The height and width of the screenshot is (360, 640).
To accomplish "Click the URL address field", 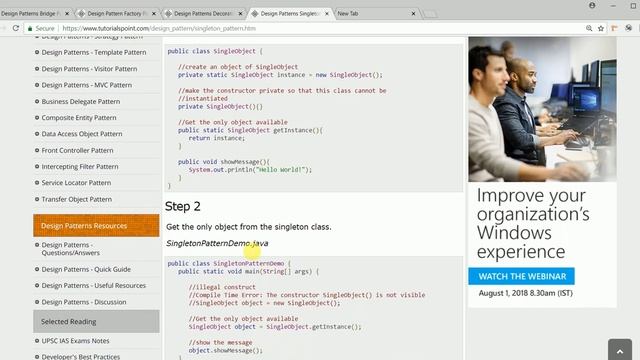I will click(x=318, y=28).
